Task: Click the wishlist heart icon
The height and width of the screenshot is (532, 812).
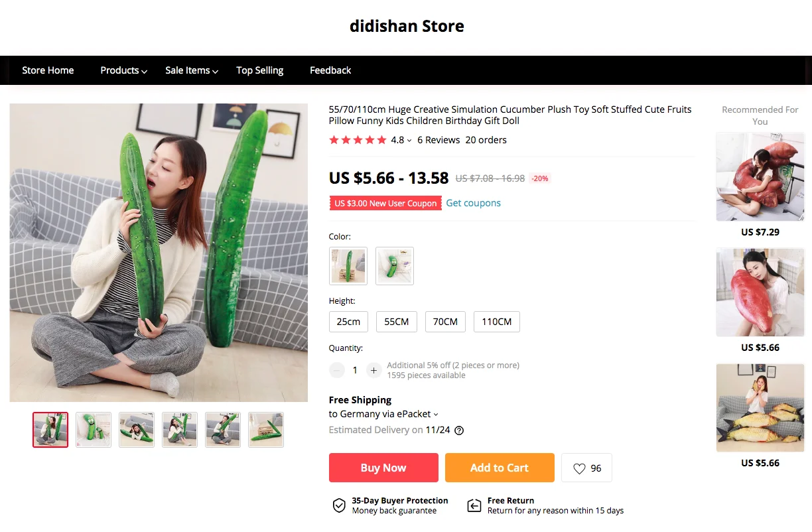Action: pyautogui.click(x=579, y=468)
